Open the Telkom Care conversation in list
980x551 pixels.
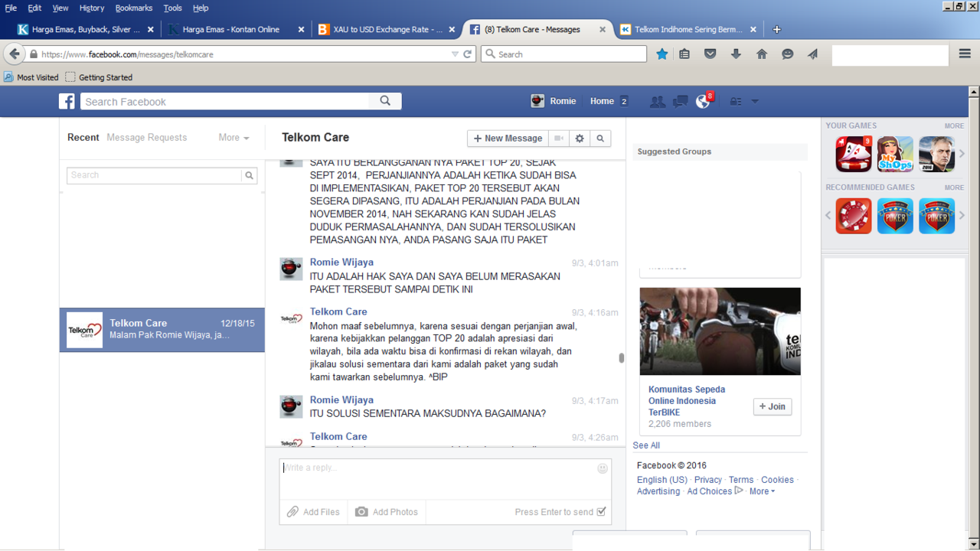[162, 330]
